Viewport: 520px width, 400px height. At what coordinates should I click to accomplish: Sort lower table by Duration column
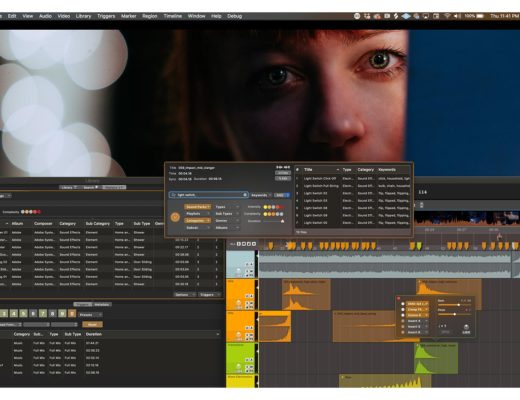pyautogui.click(x=94, y=334)
